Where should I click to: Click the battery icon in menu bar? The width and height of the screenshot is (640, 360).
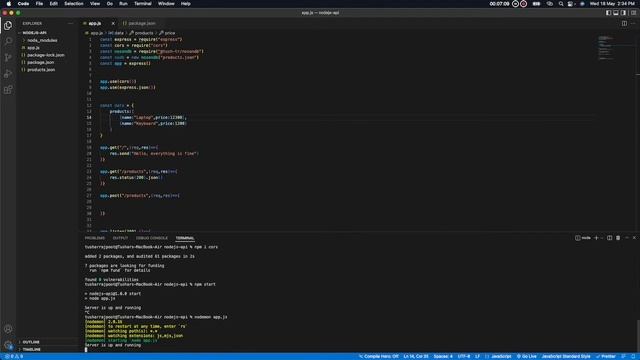pyautogui.click(x=536, y=4)
